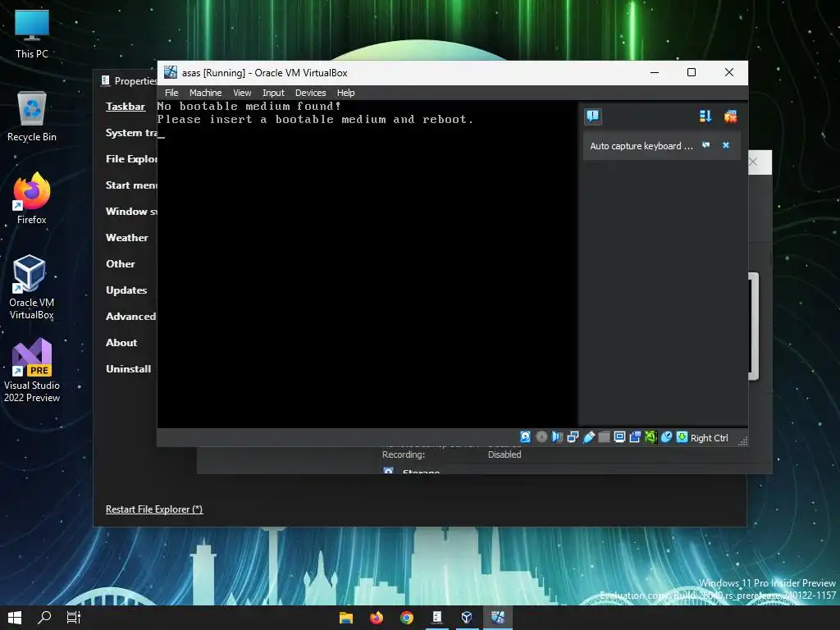Click the Restart File Explorer link

tap(154, 509)
